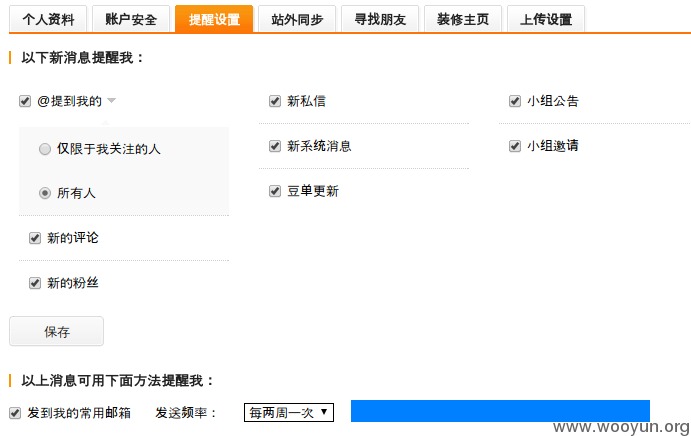Select the 仅限于我关注的人 radio option
Viewport: 691px width, 436px height.
point(45,149)
